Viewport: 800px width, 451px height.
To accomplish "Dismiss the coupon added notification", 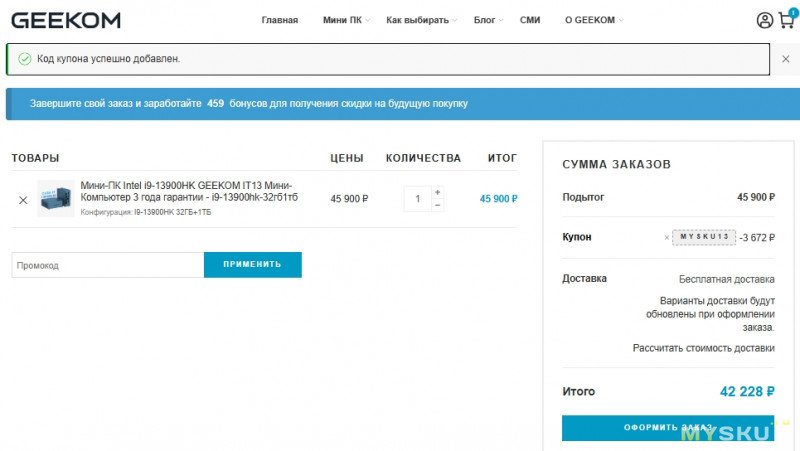I will tap(786, 59).
